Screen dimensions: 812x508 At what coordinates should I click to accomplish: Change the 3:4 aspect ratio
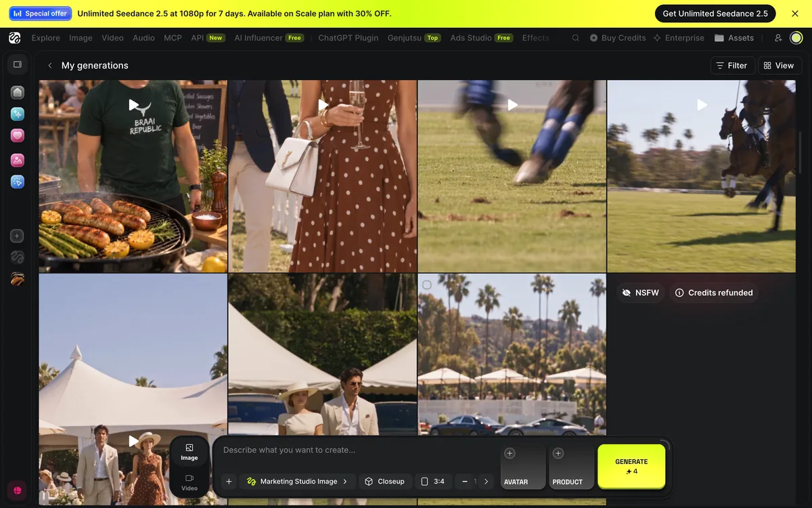pos(432,482)
